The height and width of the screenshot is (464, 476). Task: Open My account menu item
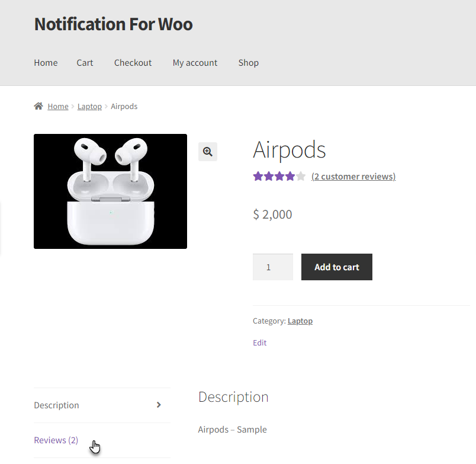(x=195, y=63)
